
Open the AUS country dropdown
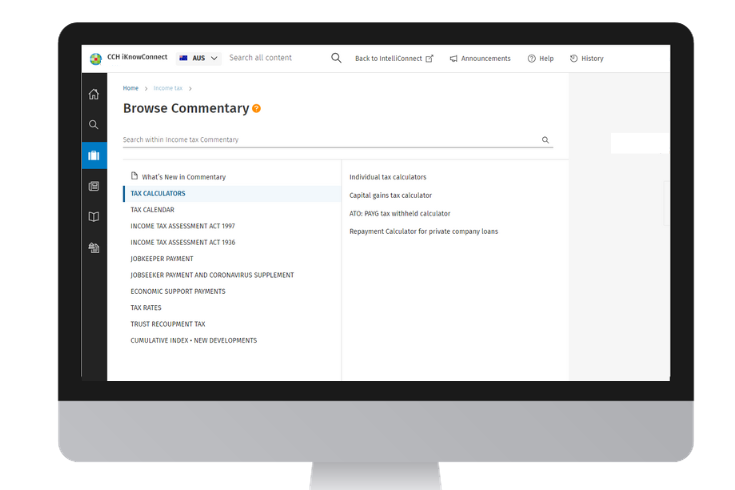click(198, 58)
